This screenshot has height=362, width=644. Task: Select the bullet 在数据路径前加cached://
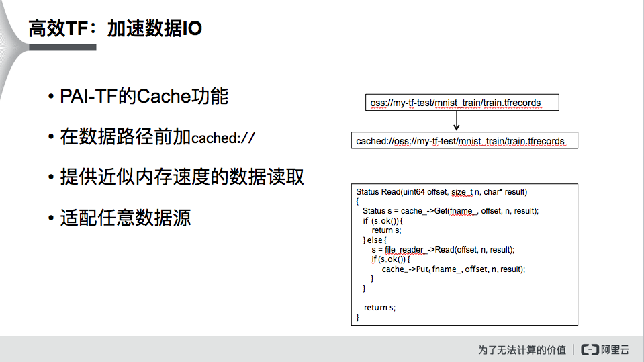(x=157, y=137)
